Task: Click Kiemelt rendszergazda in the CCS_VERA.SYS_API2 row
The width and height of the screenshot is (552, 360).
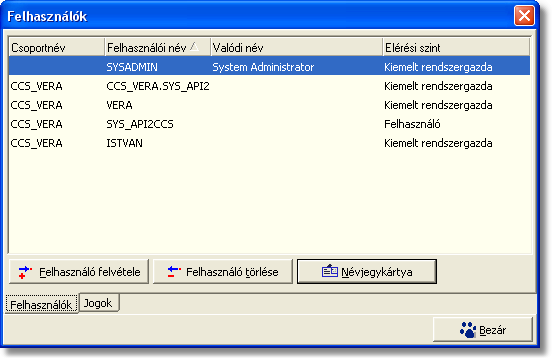Action: pos(438,86)
